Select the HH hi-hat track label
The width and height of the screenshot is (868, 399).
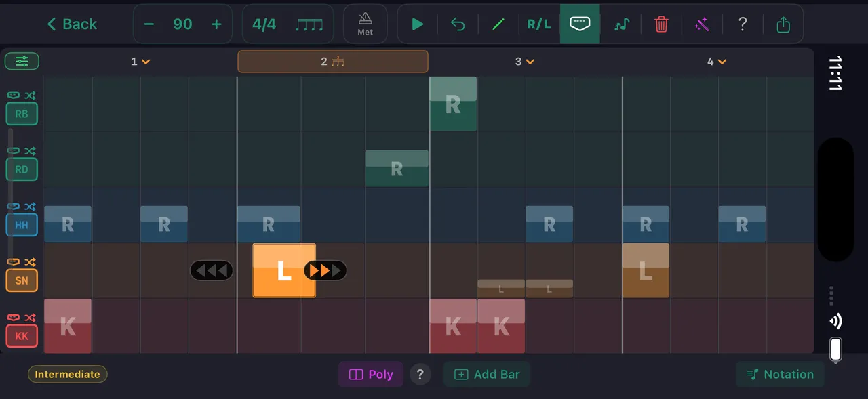(22, 225)
